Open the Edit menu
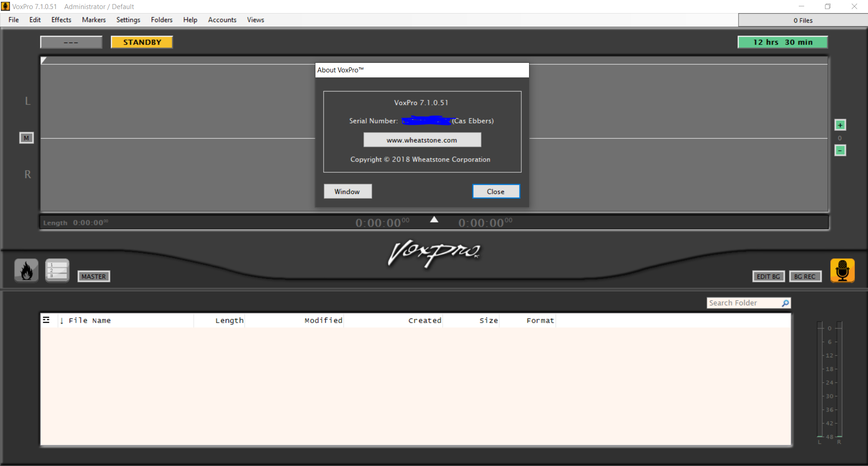Viewport: 868px width, 466px height. 35,20
